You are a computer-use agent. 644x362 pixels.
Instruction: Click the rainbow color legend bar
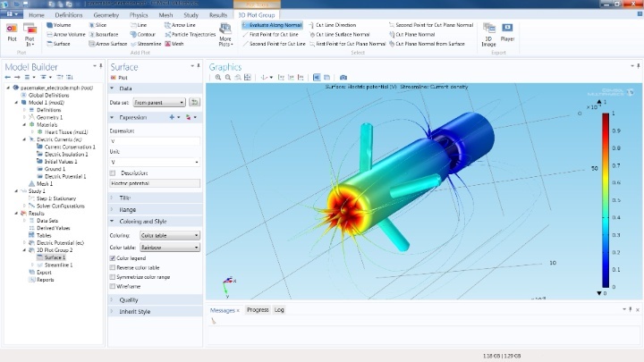606,200
